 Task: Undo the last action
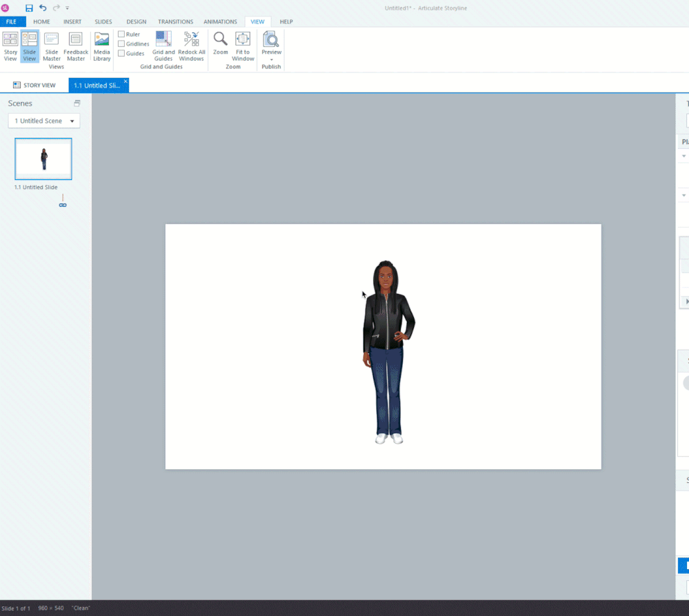point(43,8)
